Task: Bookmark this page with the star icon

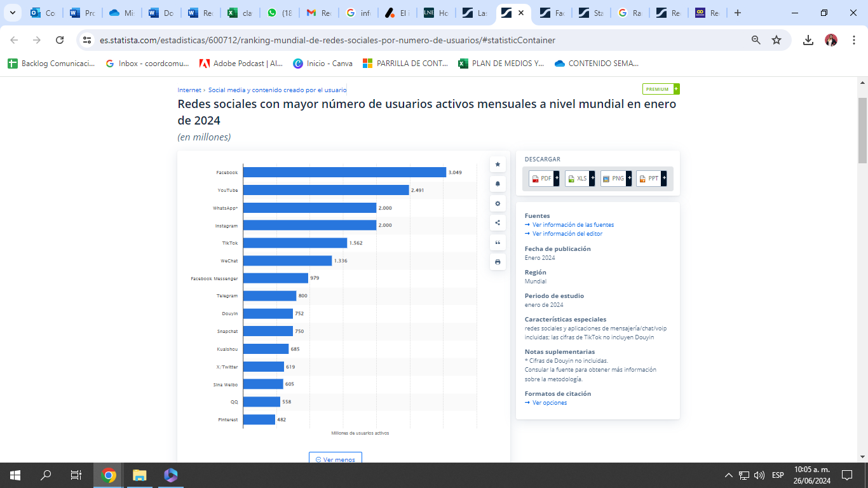Action: (x=776, y=40)
